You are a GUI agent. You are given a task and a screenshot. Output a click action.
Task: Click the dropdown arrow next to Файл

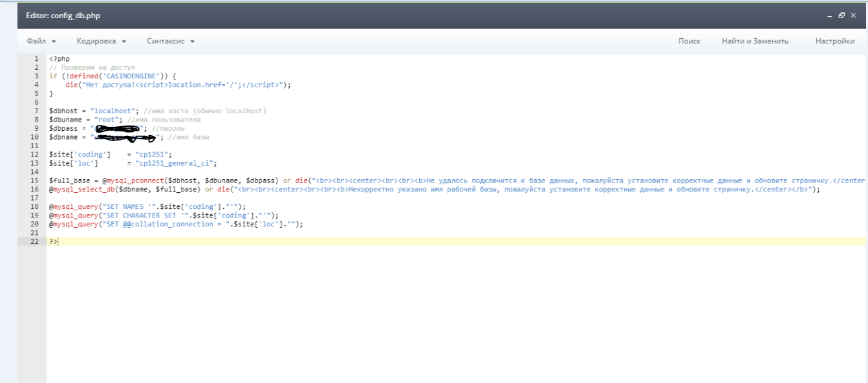[54, 41]
